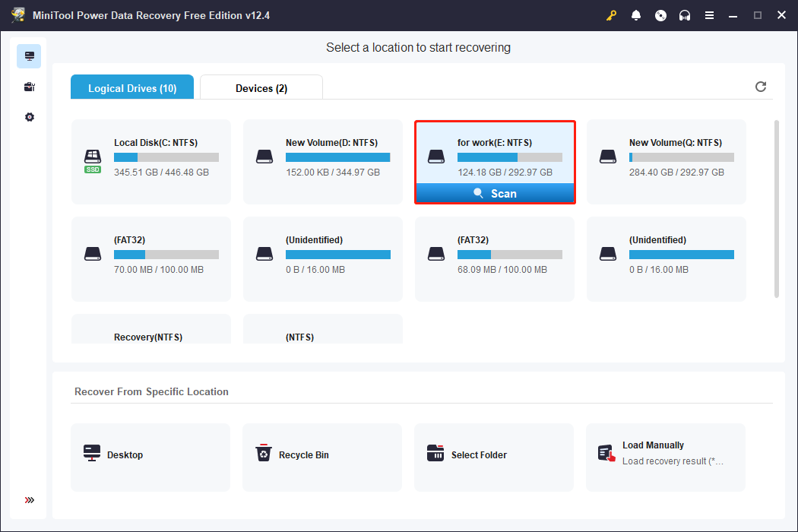Image resolution: width=798 pixels, height=532 pixels.
Task: Click the drive list vertical scrollbar
Action: pos(776,209)
